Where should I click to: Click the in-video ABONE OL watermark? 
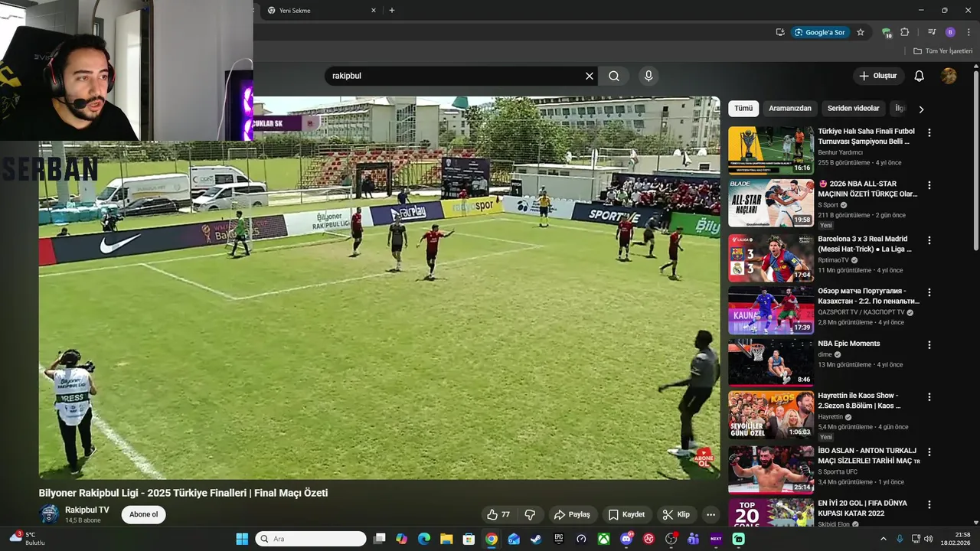pyautogui.click(x=704, y=457)
